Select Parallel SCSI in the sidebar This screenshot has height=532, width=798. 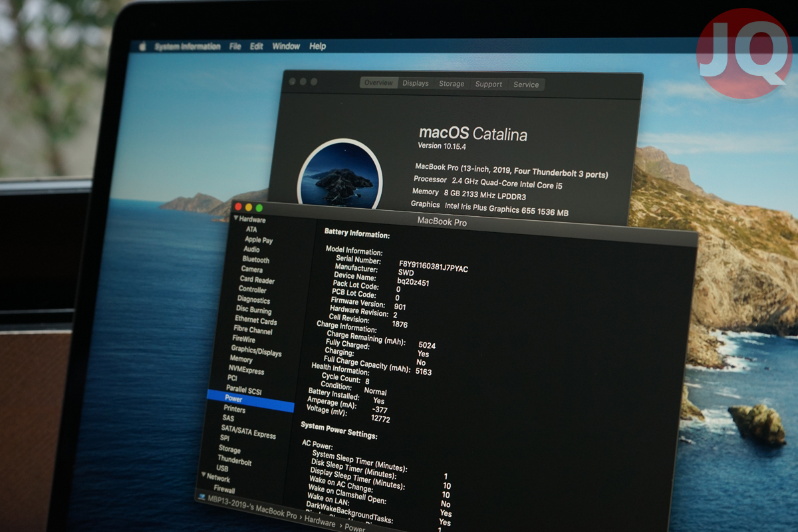pyautogui.click(x=245, y=390)
